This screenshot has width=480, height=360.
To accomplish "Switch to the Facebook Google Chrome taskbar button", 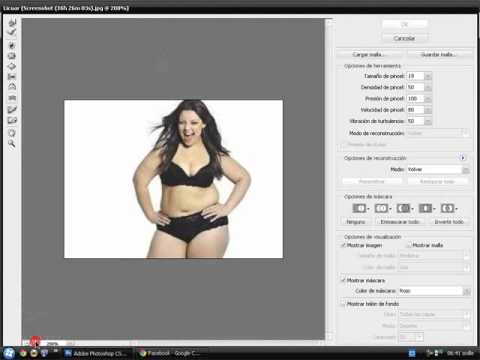I will (x=171, y=353).
